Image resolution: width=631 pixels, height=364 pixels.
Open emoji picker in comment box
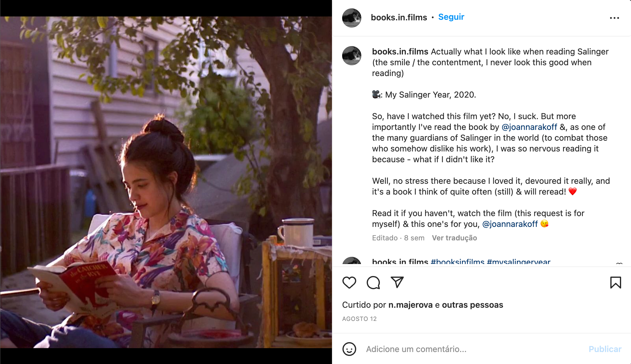(349, 349)
